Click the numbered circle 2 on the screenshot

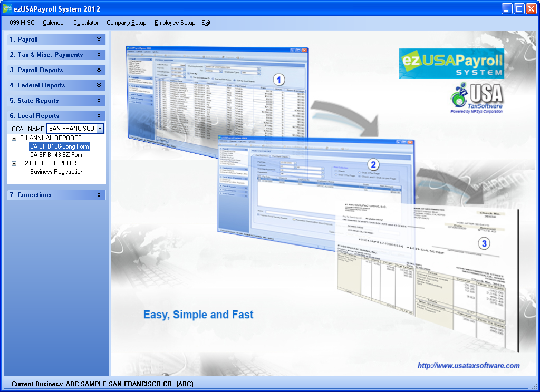373,164
